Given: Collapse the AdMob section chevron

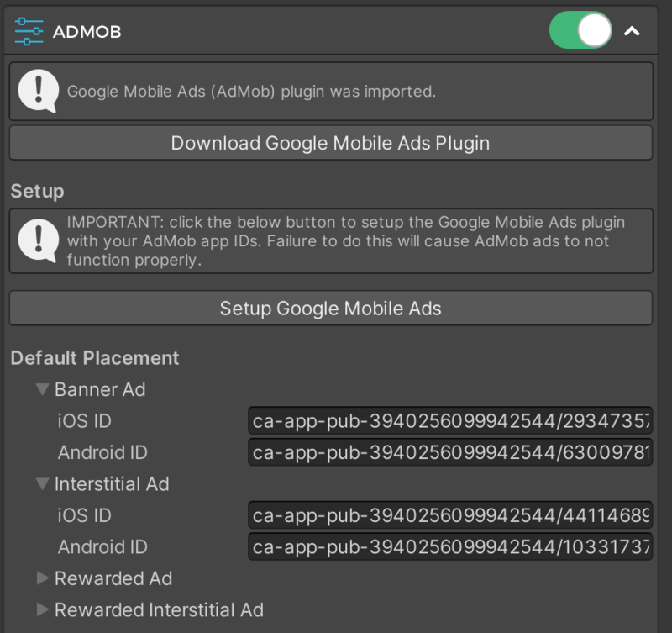Looking at the screenshot, I should click(632, 31).
